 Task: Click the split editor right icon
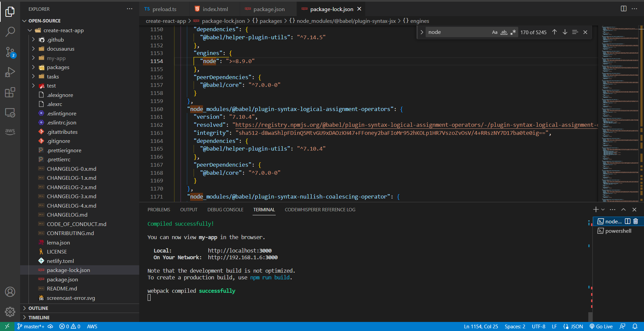624,9
